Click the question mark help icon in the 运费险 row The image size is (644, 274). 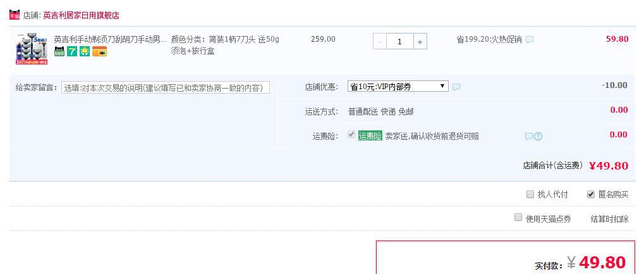(x=538, y=137)
